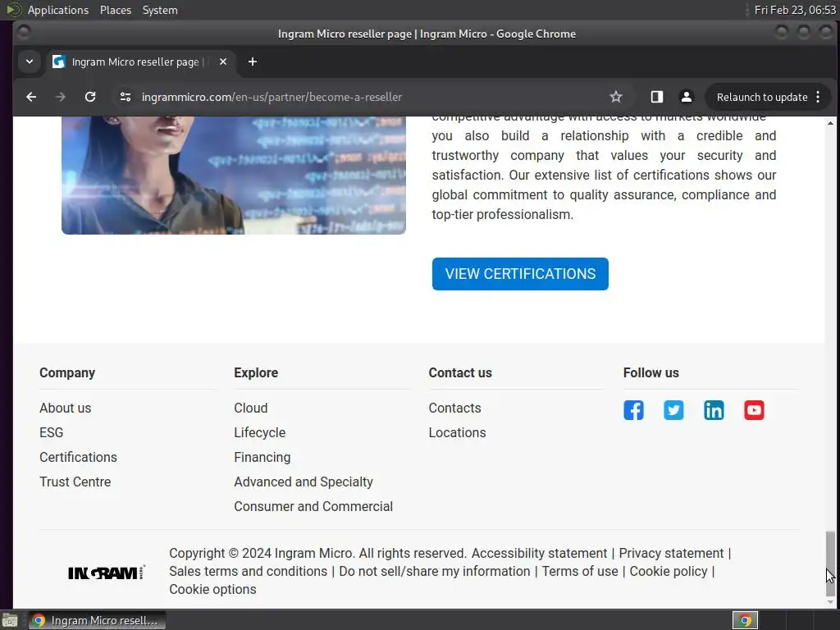The image size is (840, 630).
Task: Open the Trust Centre link
Action: click(75, 482)
